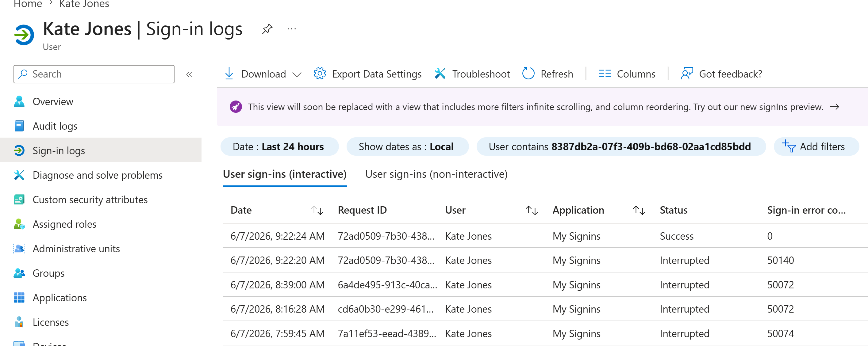Viewport: 868px width, 346px height.
Task: Open Assigned roles page
Action: pos(101,224)
